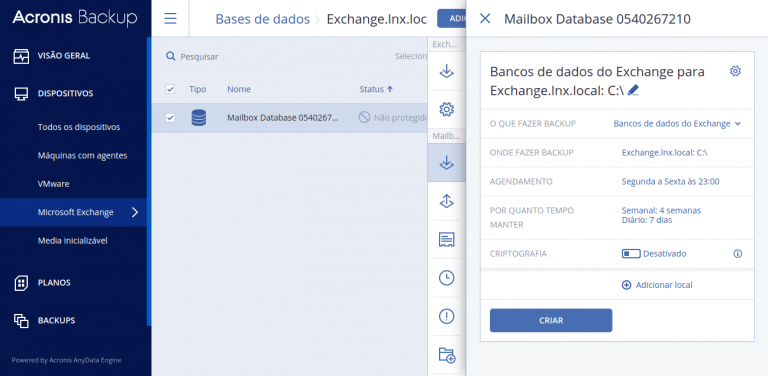Viewport: 768px width, 376px height.
Task: Click the search magnifier icon
Action: [170, 56]
